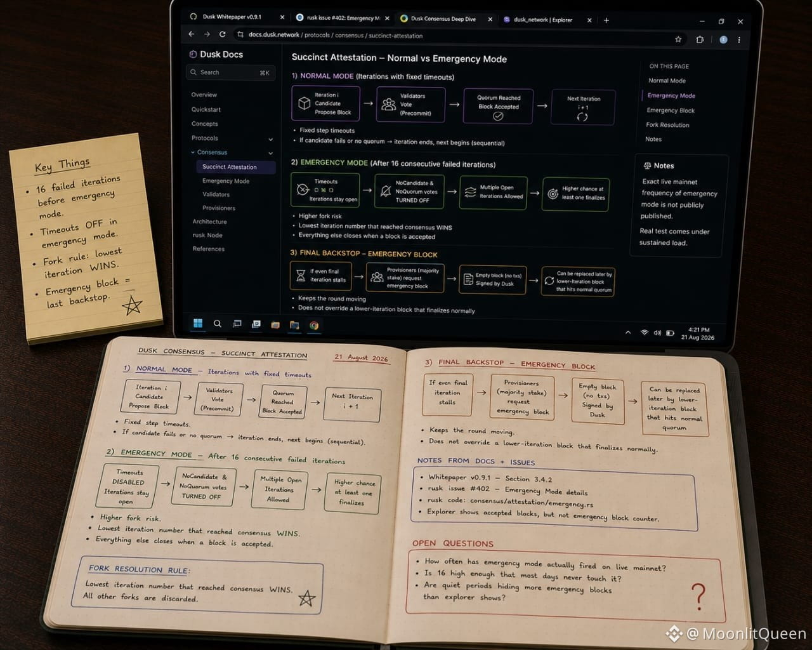This screenshot has height=650, width=812.
Task: Click the '3) FINAL BACKSTOP – EMERGENCY BLOCK' heading
Action: [x=363, y=254]
